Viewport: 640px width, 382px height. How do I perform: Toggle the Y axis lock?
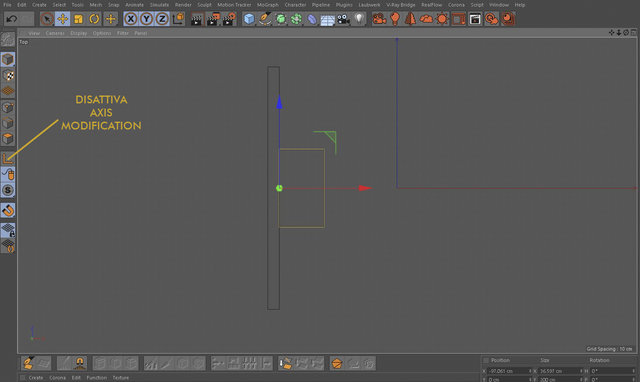point(147,19)
